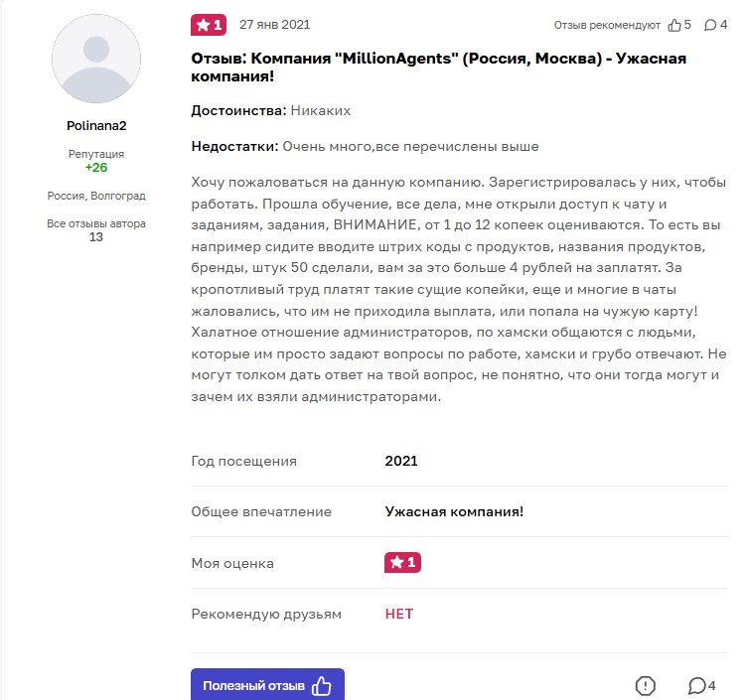This screenshot has width=747, height=700.
Task: Click Ужасная компания! impression value
Action: (x=454, y=511)
